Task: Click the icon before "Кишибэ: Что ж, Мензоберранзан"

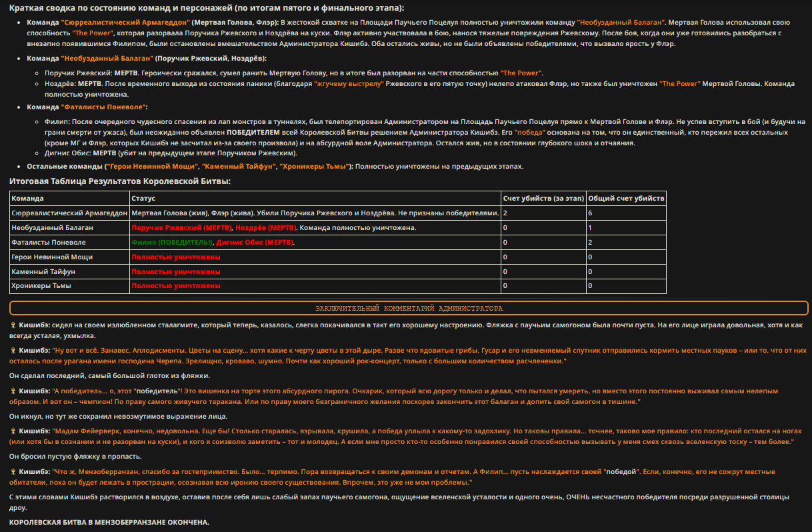Action: (13, 472)
